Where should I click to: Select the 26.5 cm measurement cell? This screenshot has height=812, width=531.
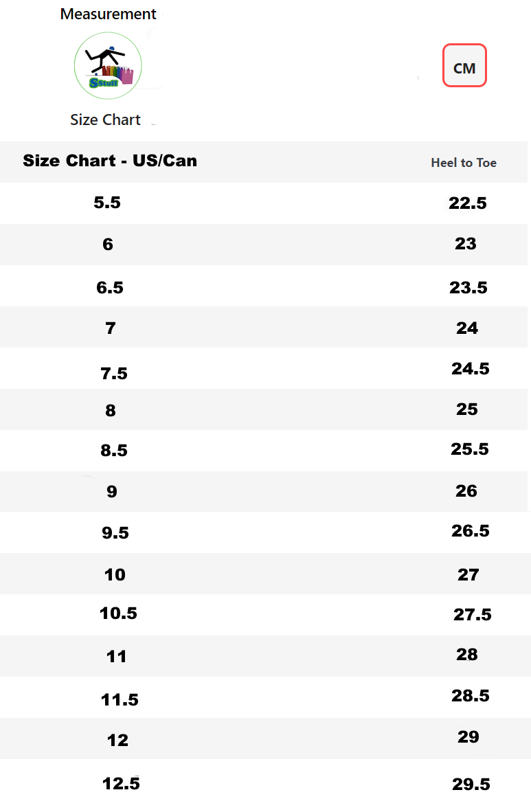pyautogui.click(x=471, y=531)
